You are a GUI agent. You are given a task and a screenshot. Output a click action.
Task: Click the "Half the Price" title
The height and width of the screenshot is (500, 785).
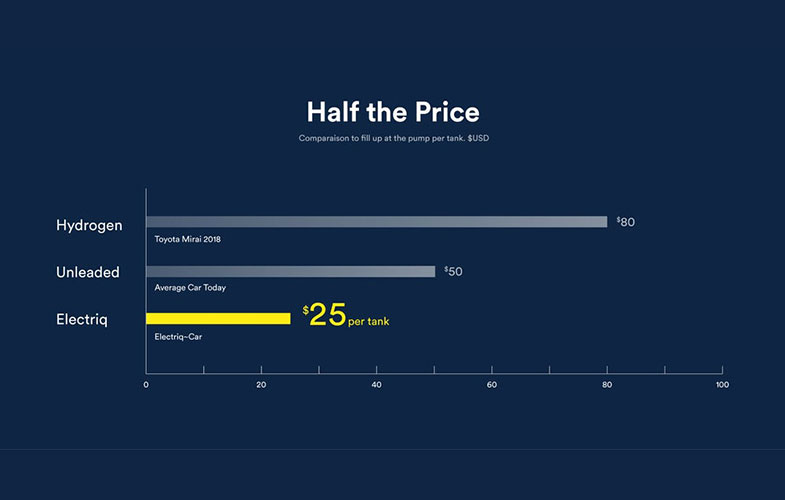click(x=392, y=111)
